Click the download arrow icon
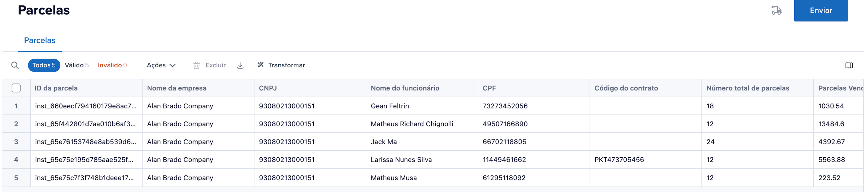 (240, 65)
